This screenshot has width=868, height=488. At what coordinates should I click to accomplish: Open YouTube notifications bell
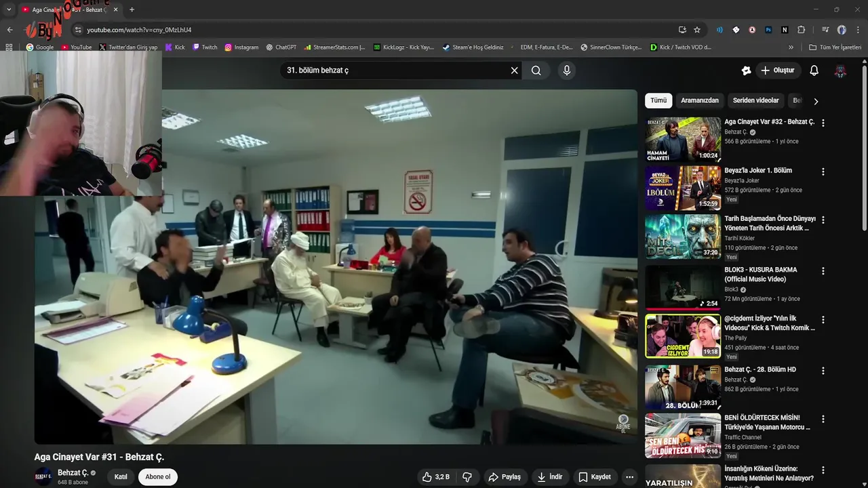click(x=814, y=70)
